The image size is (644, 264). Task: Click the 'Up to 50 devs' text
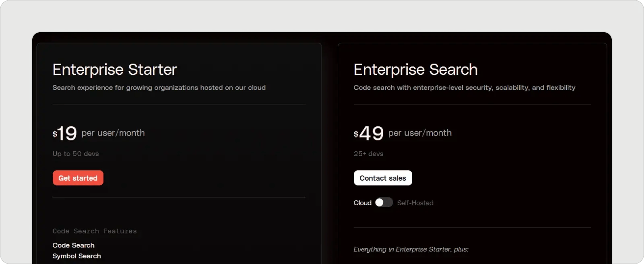click(x=76, y=154)
